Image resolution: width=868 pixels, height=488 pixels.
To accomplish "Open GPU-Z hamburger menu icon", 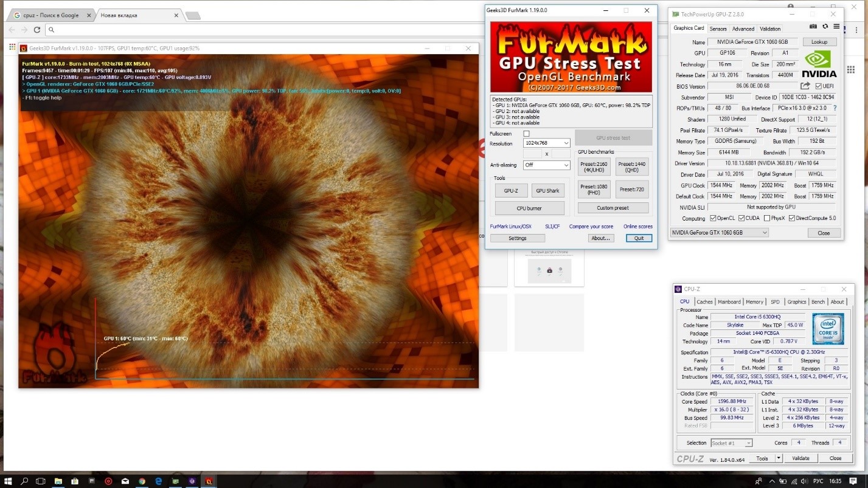I will (837, 27).
